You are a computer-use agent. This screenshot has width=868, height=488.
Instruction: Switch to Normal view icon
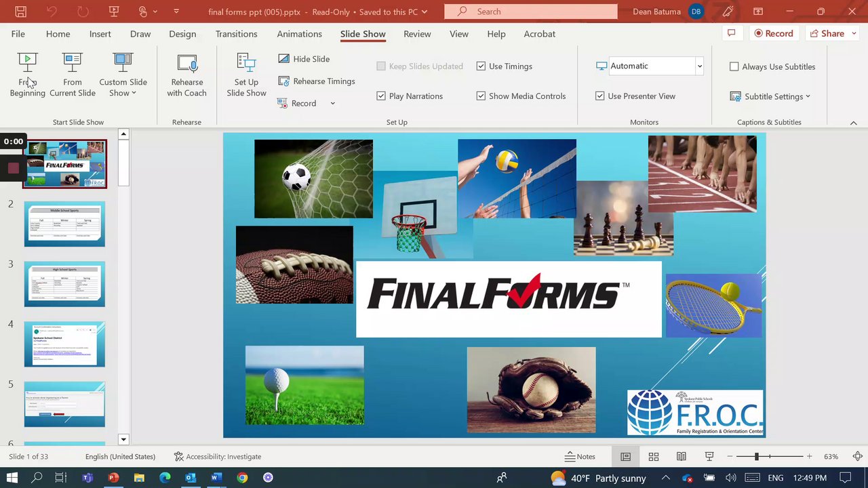[x=626, y=457]
